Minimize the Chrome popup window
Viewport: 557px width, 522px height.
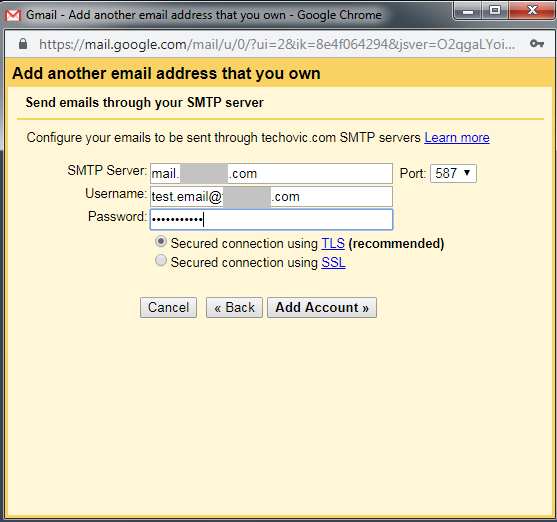(x=467, y=11)
